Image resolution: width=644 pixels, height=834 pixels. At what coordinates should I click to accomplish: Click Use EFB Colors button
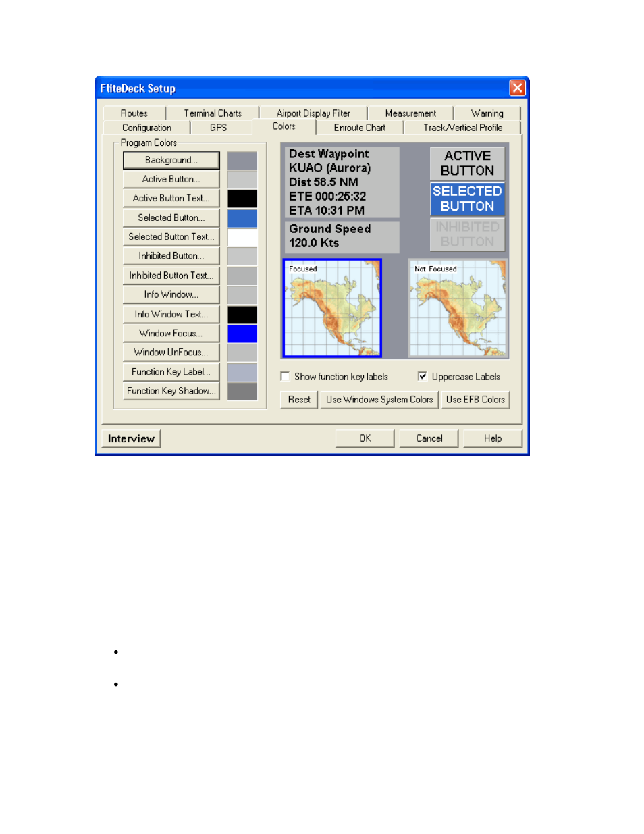click(475, 400)
